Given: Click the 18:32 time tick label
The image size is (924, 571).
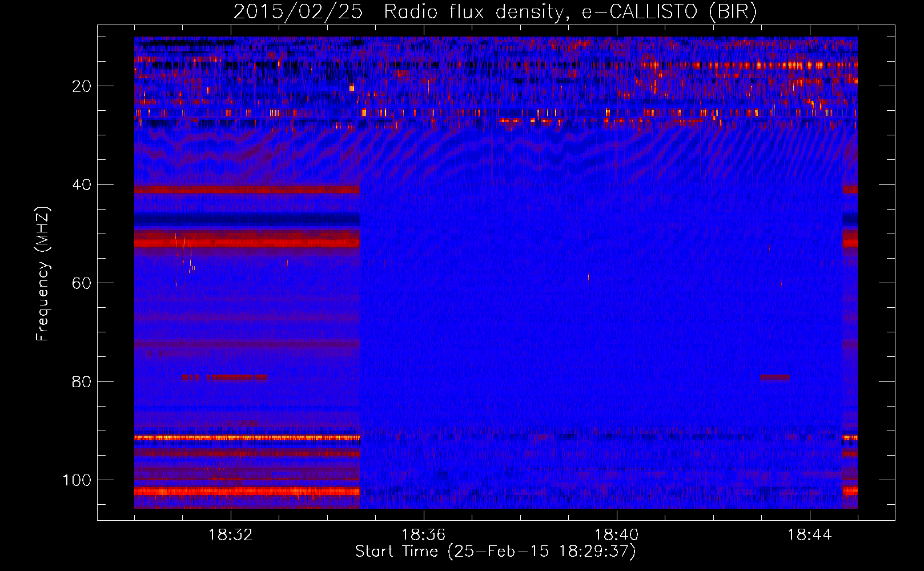Looking at the screenshot, I should coord(231,535).
